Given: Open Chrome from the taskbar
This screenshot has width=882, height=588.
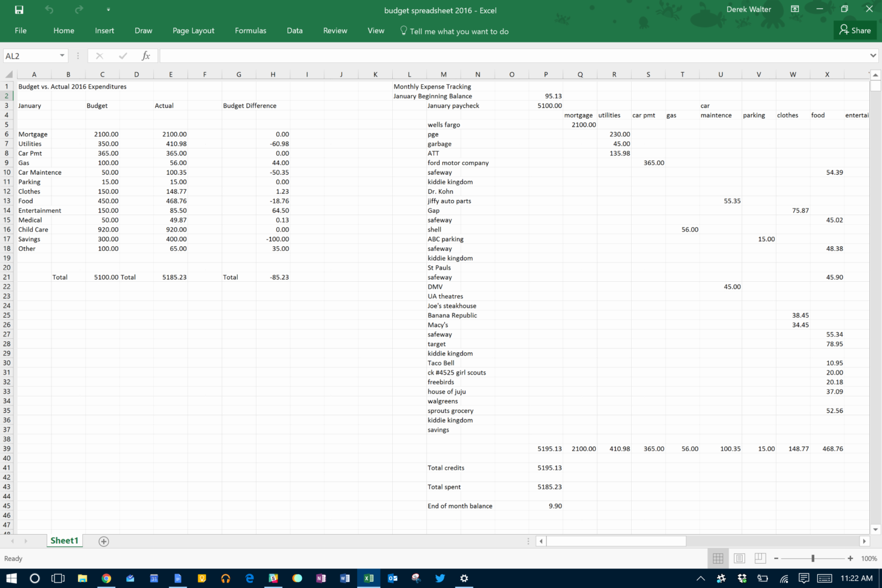Looking at the screenshot, I should coord(106,578).
